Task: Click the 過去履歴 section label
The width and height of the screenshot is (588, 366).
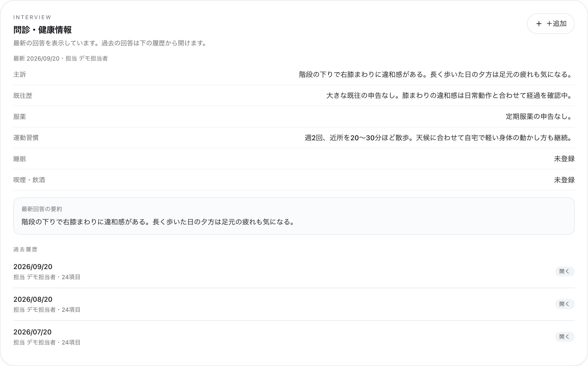Action: 25,249
